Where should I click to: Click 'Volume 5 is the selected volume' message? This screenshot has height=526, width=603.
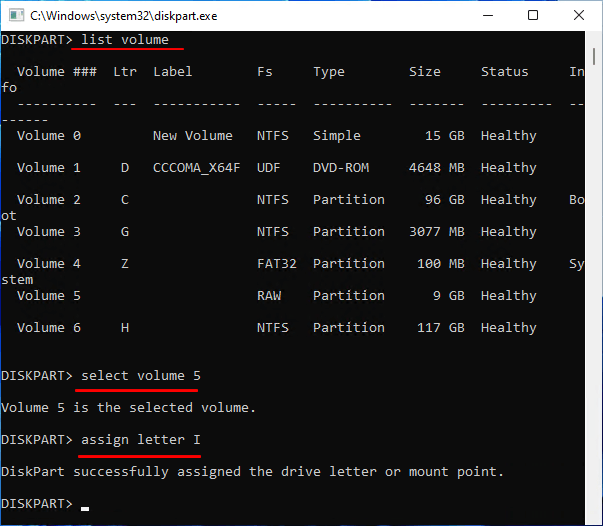coord(128,407)
